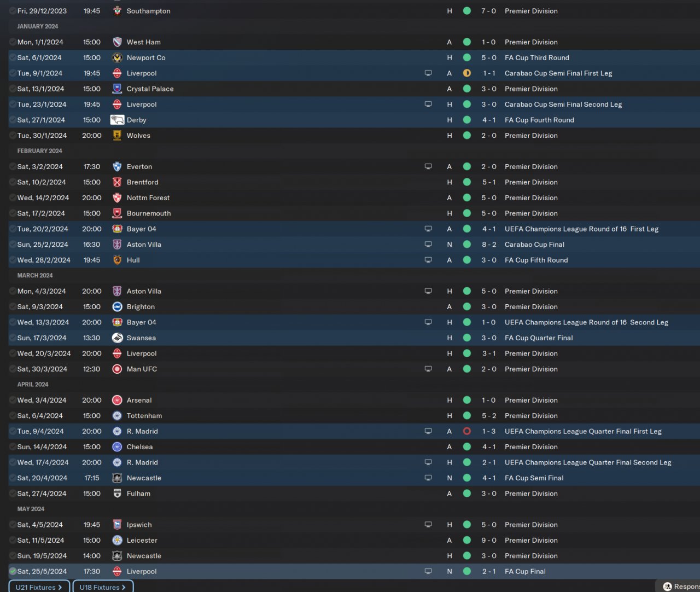Click the Derby club badge

coord(117,120)
